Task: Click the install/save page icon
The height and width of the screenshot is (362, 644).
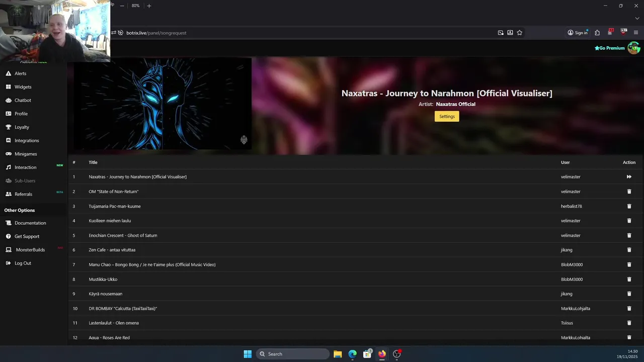Action: pyautogui.click(x=510, y=33)
